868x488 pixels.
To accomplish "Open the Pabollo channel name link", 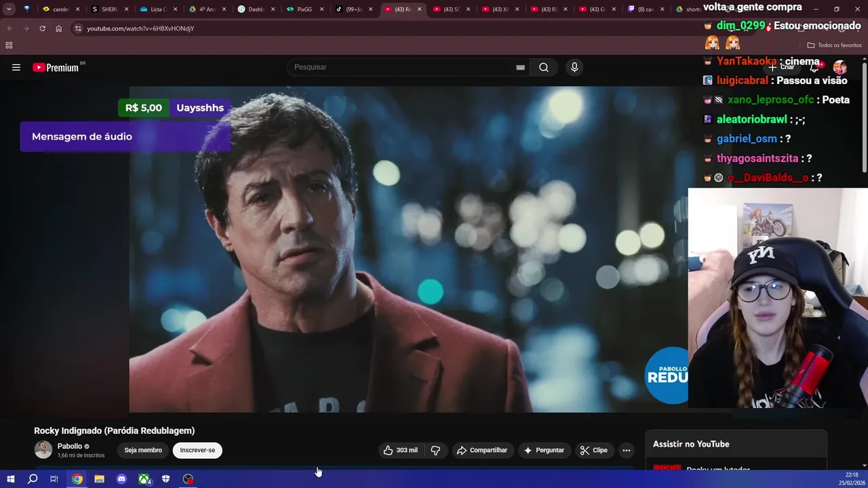I will click(x=70, y=446).
